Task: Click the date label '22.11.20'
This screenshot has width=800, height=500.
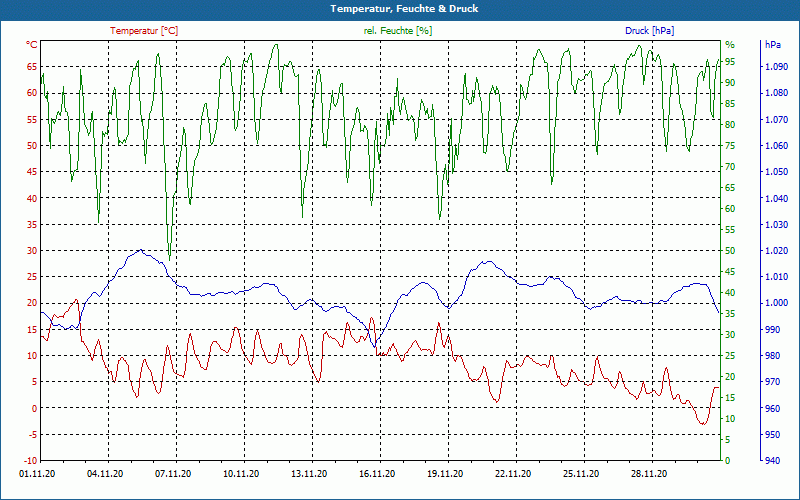Action: click(513, 474)
